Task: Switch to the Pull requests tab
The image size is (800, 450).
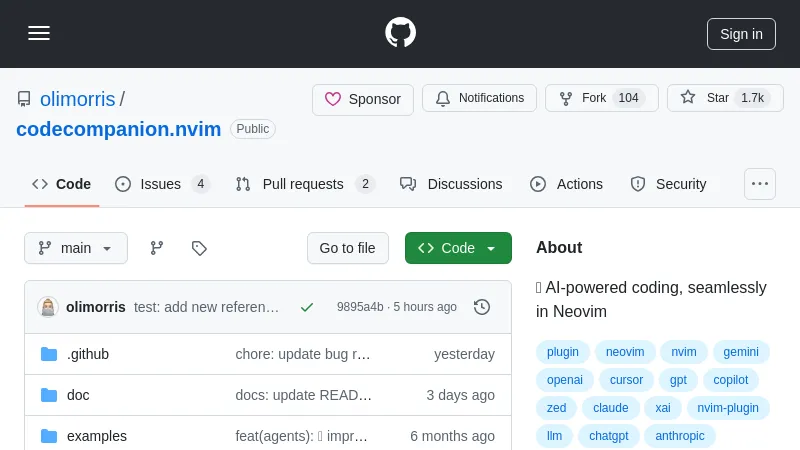Action: (x=305, y=184)
